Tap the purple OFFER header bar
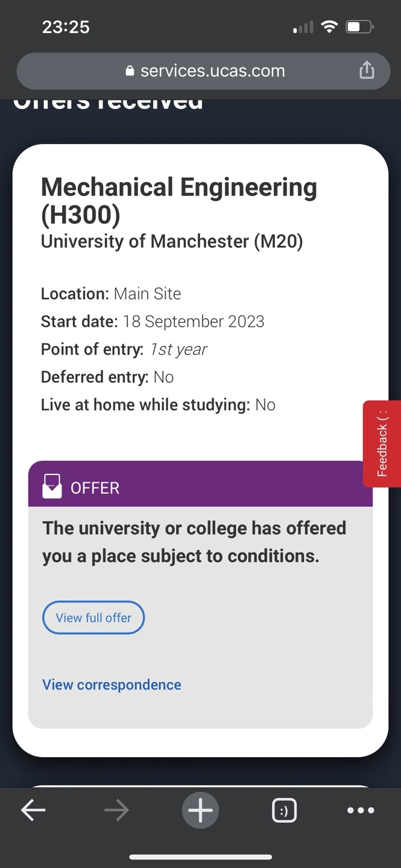401x868 pixels. [200, 484]
